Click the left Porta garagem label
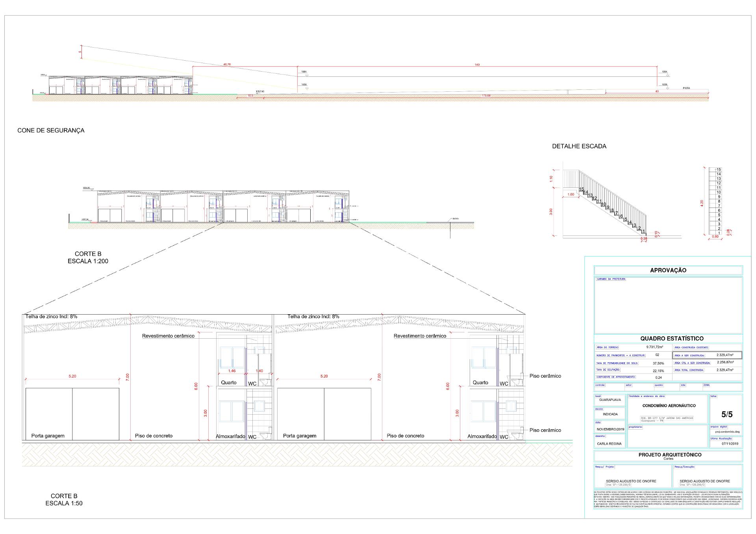The image size is (756, 534). tap(48, 436)
